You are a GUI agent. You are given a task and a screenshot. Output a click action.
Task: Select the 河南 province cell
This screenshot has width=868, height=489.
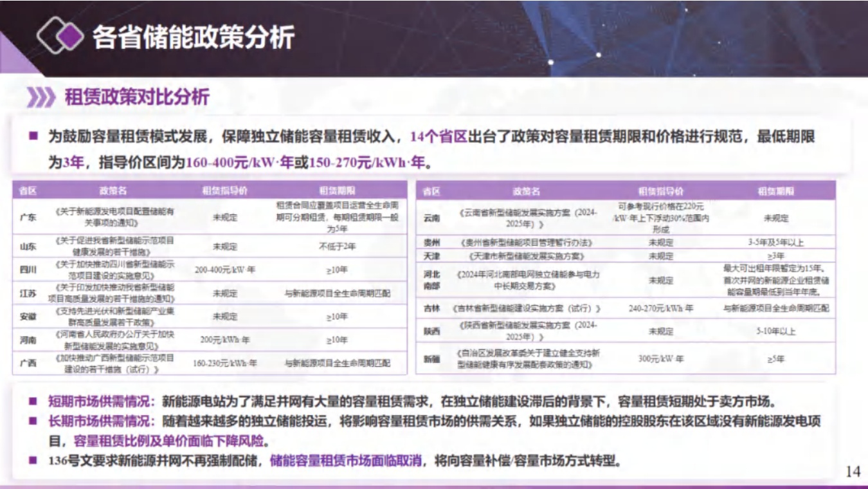(28, 339)
